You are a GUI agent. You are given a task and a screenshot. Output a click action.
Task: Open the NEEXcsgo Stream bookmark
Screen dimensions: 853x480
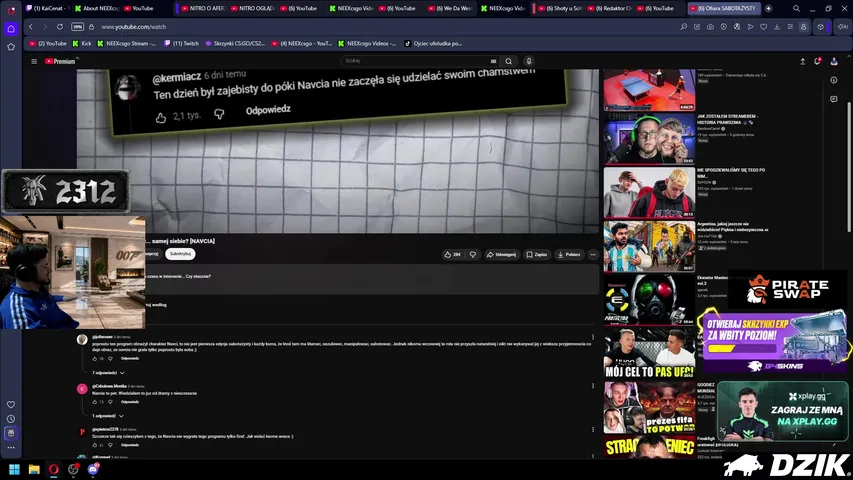coord(126,44)
